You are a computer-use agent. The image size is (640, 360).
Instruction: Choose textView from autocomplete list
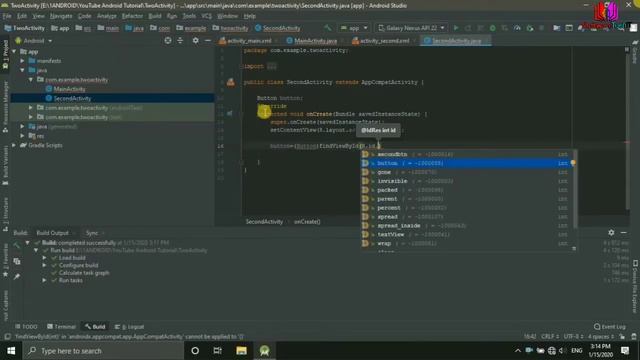point(467,235)
